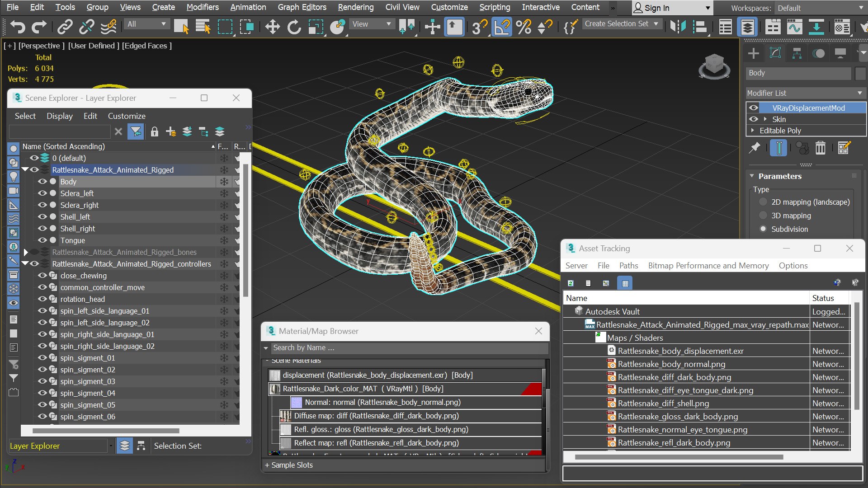Open the Workspaces Default dropdown
Screen dimensions: 868x488
click(820, 8)
